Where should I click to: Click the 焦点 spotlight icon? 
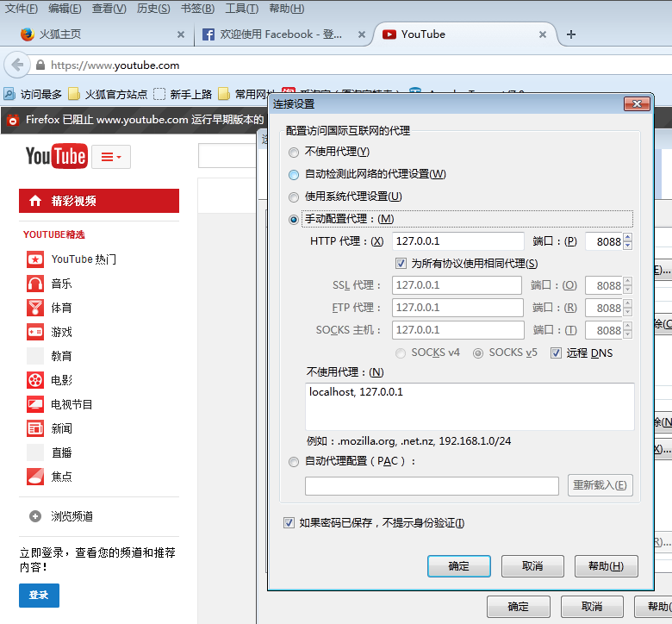click(35, 477)
